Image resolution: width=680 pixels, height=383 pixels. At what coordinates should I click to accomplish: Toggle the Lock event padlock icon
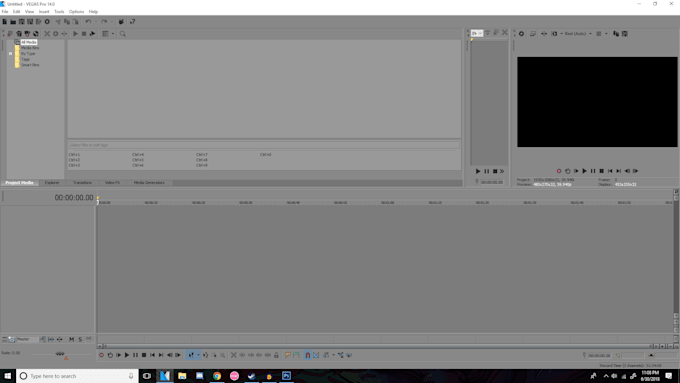tap(276, 355)
